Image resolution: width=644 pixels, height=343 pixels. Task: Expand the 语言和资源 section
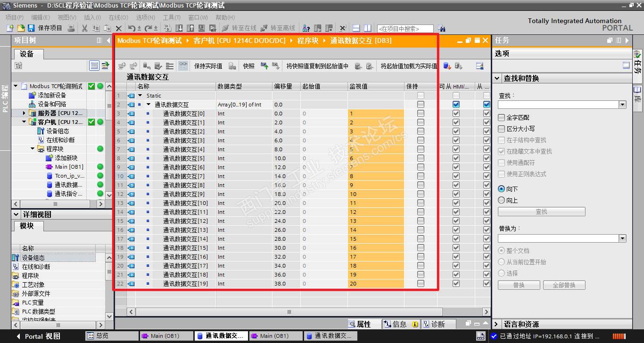click(496, 324)
